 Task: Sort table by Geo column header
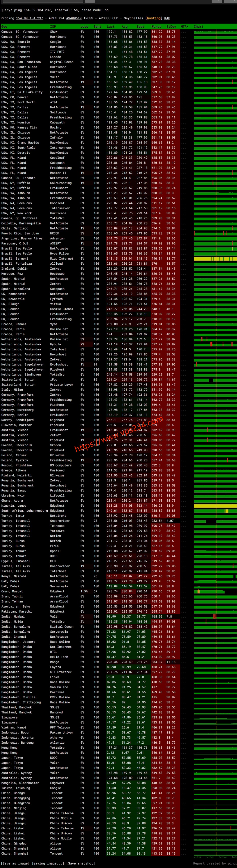point(4,27)
